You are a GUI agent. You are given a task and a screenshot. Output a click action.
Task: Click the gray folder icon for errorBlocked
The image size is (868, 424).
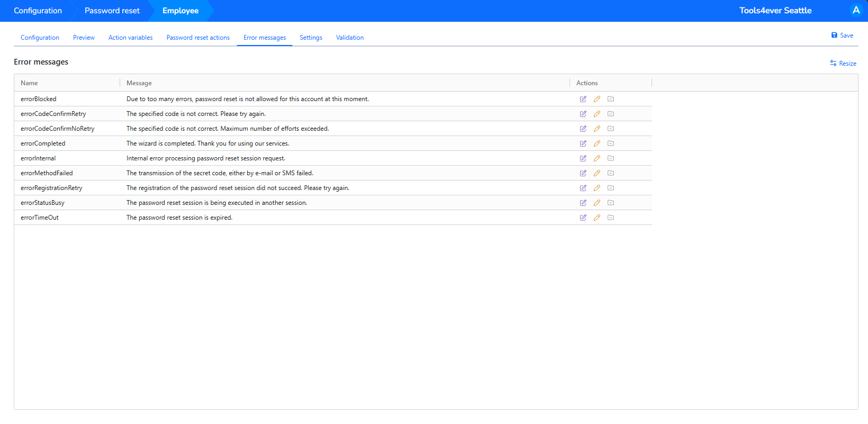611,99
